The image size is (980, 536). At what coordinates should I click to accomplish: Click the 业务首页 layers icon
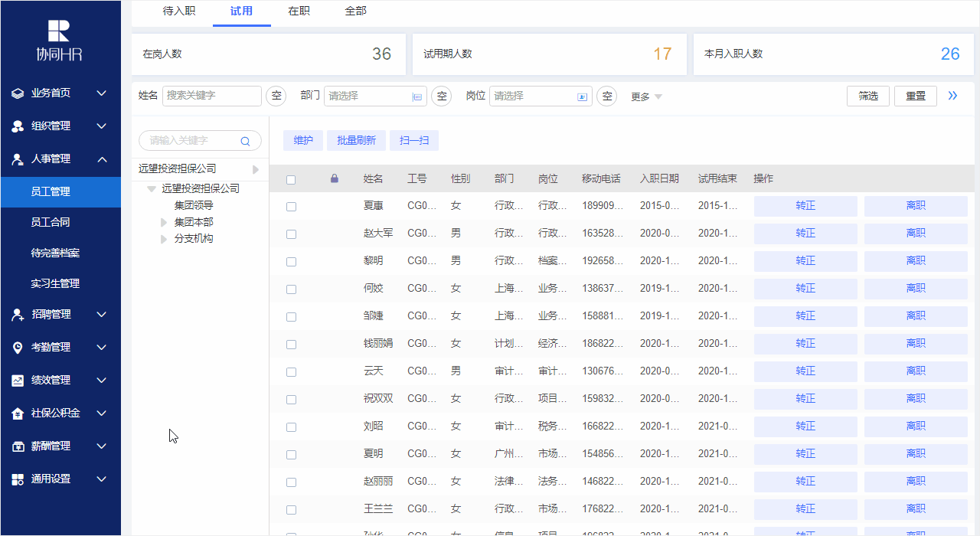click(18, 93)
